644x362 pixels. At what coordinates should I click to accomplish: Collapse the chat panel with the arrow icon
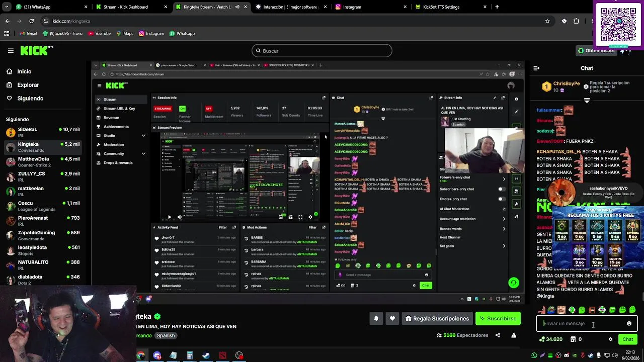(536, 68)
